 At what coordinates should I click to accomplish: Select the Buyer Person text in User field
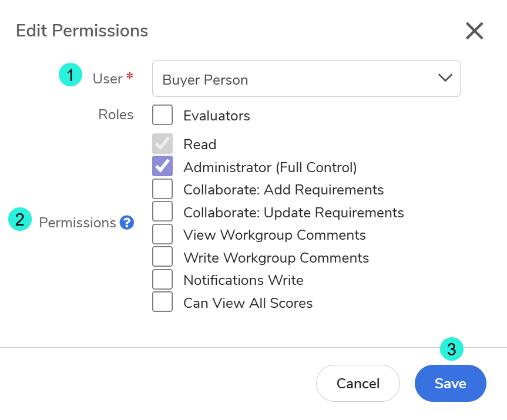coord(205,80)
